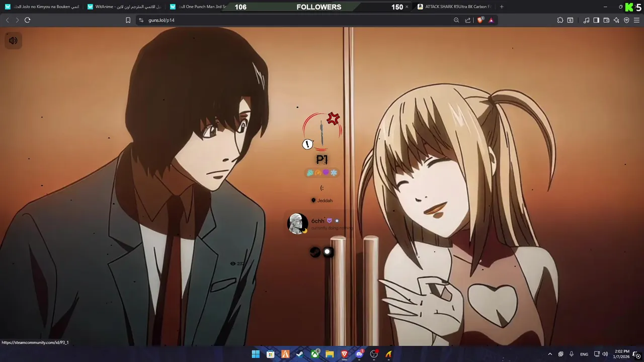644x362 pixels.
Task: Open the volume control in the system tray
Action: (x=605, y=354)
